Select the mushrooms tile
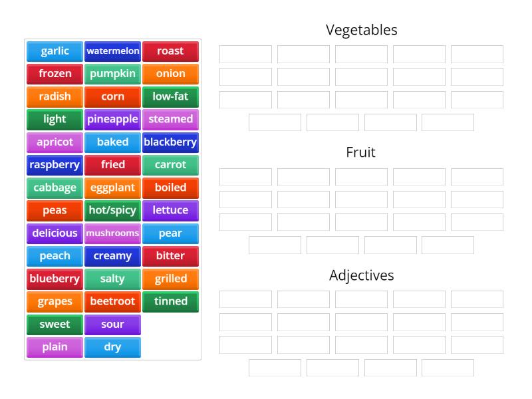The image size is (532, 399). coord(112,233)
